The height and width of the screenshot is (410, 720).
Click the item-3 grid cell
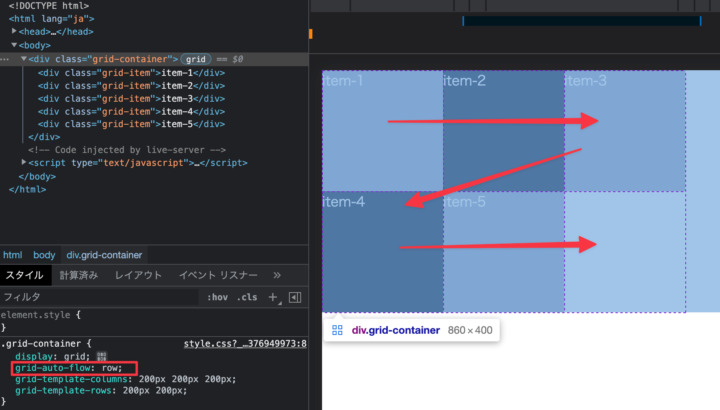pyautogui.click(x=625, y=131)
